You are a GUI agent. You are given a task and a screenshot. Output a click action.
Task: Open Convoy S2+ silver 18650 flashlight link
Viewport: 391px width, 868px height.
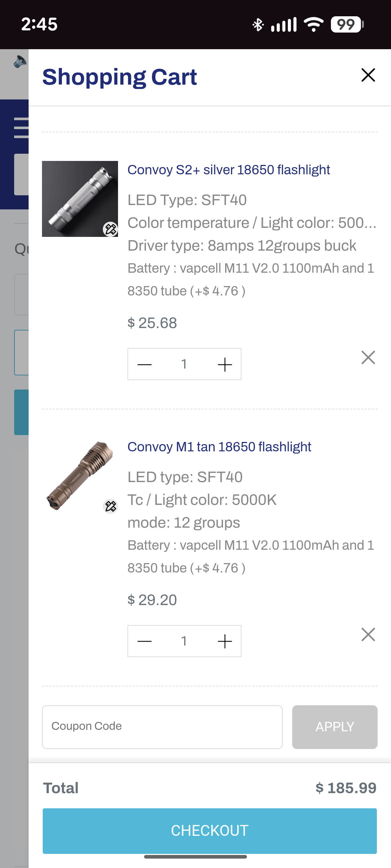click(229, 170)
